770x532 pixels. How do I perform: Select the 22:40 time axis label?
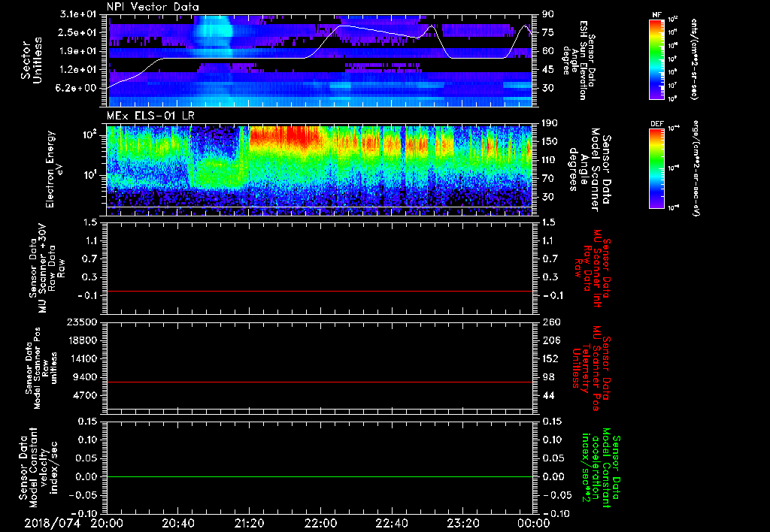(x=391, y=521)
